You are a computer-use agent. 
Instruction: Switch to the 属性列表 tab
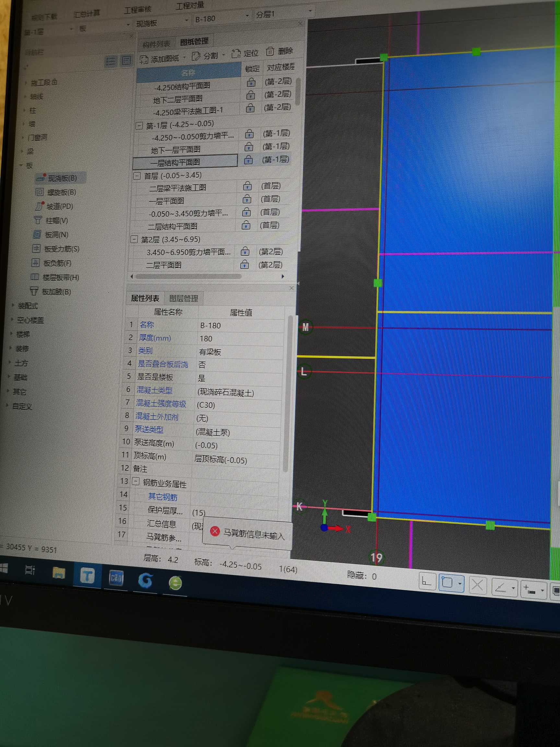pos(145,298)
